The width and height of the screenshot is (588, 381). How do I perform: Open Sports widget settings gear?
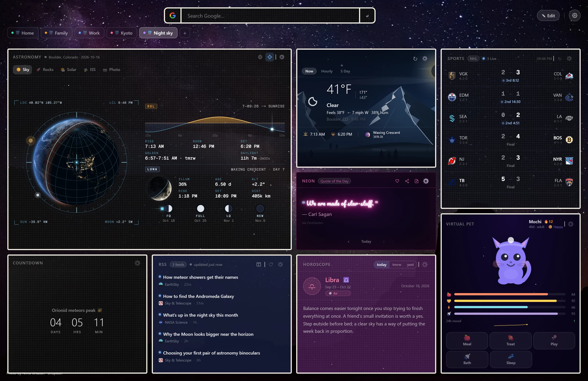click(569, 59)
